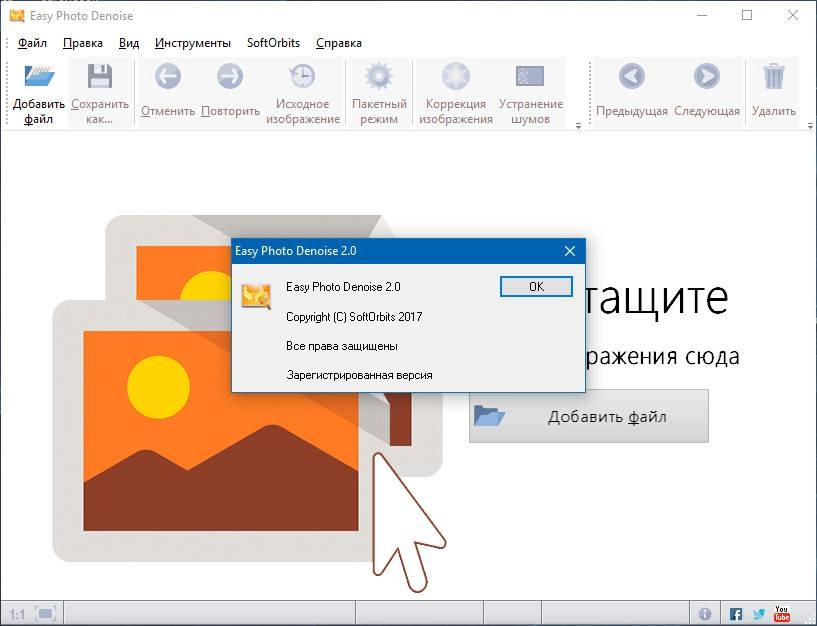
Task: Minimize the Easy Photo Denoise window
Action: click(x=702, y=16)
